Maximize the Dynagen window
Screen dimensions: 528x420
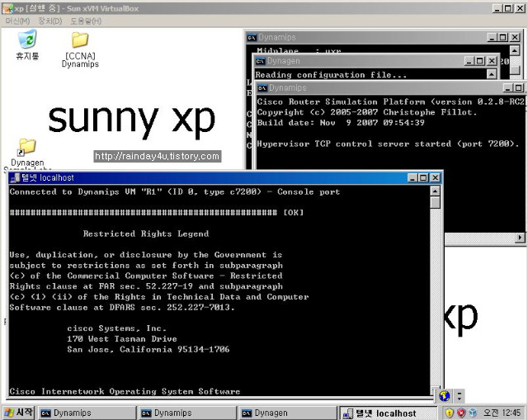[480, 61]
